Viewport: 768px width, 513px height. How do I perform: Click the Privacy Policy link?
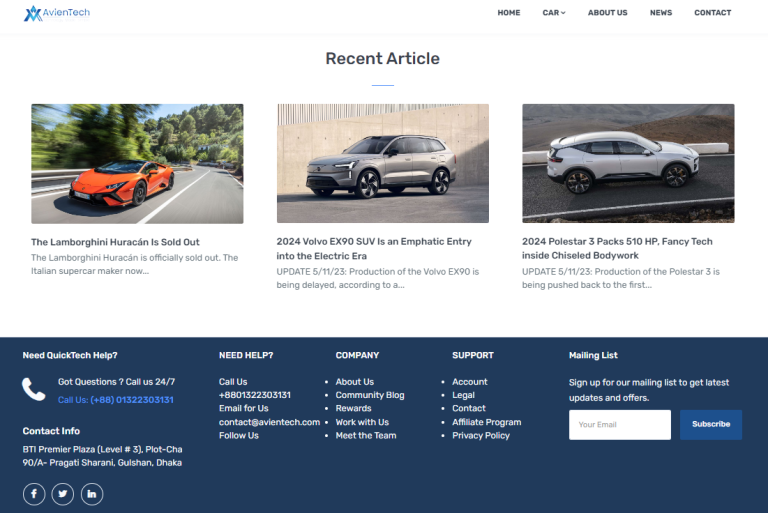481,435
